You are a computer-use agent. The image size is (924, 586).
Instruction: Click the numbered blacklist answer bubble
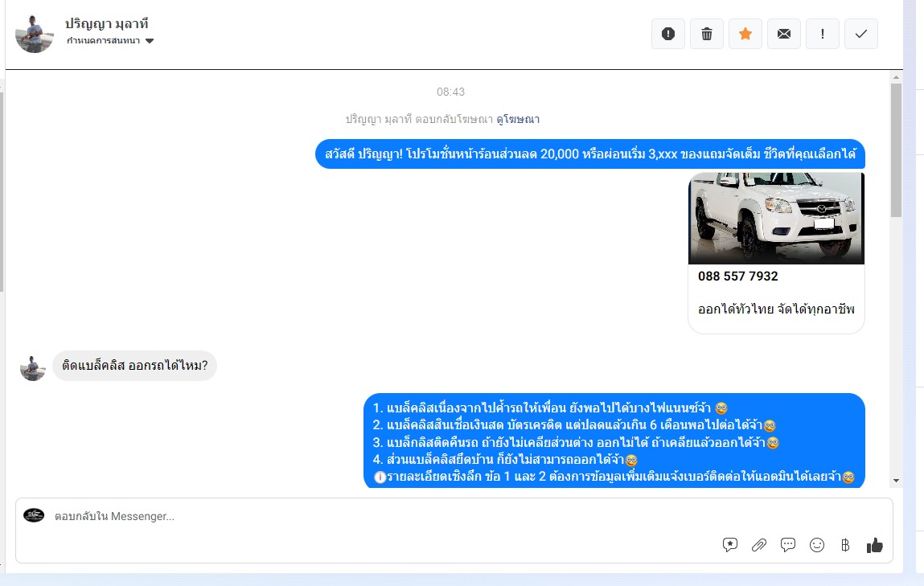coord(614,441)
